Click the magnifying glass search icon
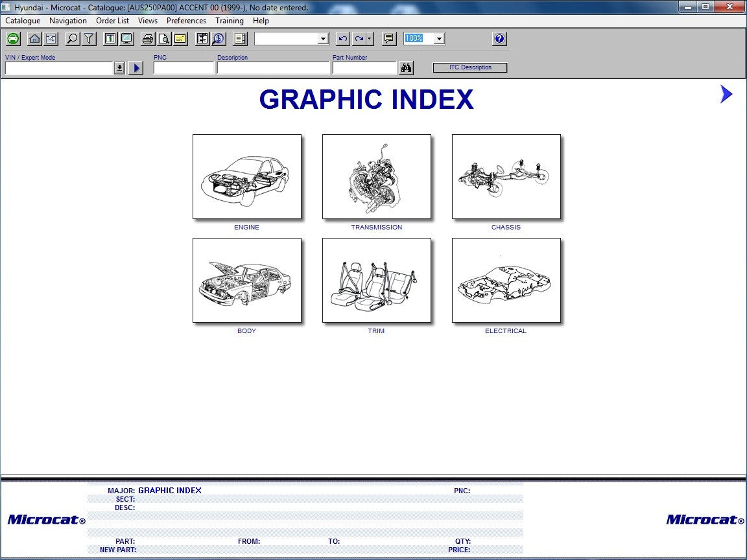Screen dimensions: 747x560 pos(73,39)
